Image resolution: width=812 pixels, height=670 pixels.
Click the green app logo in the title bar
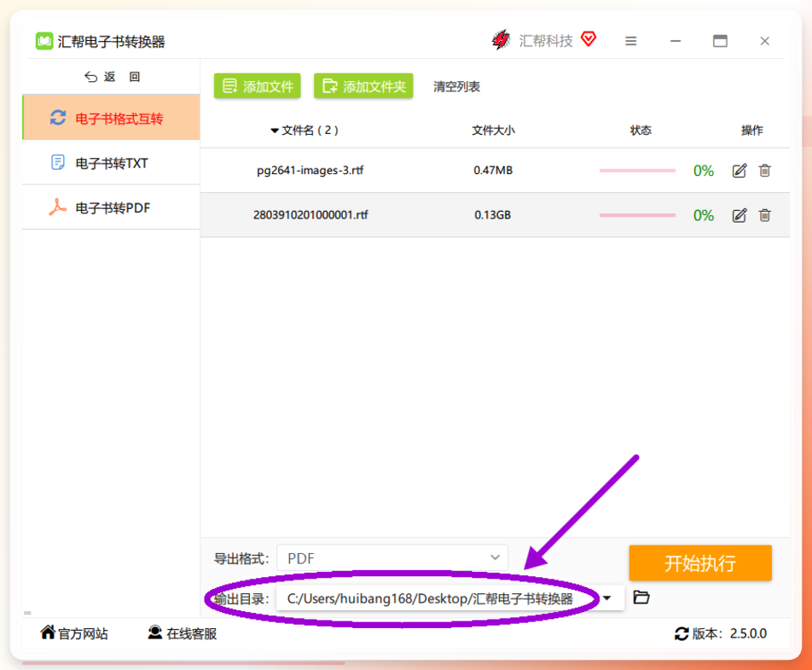pos(44,41)
